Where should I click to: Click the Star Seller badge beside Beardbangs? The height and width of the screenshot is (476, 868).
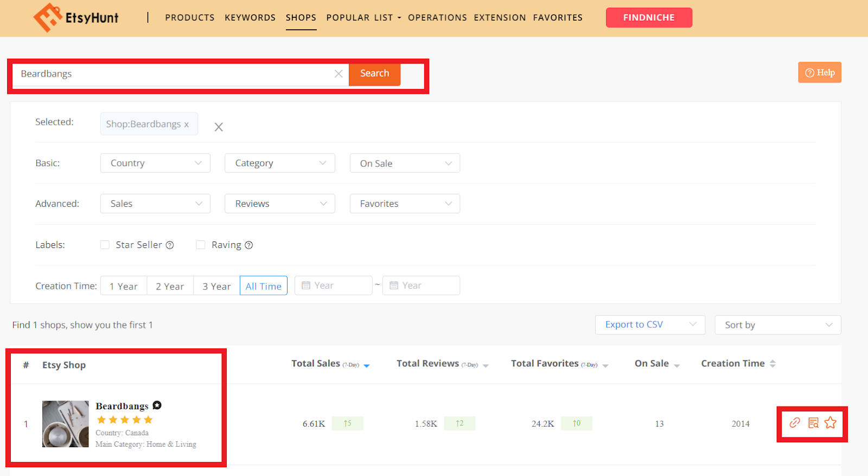click(157, 405)
